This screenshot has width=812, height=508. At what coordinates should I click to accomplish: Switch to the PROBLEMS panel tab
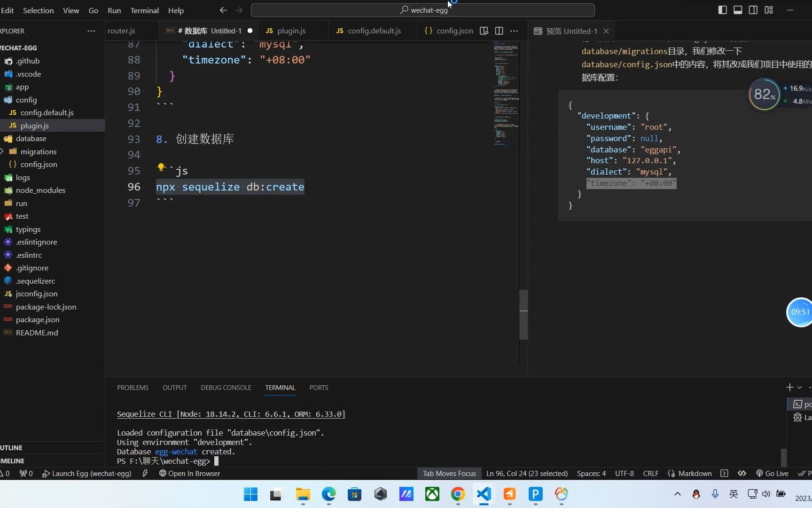point(133,388)
